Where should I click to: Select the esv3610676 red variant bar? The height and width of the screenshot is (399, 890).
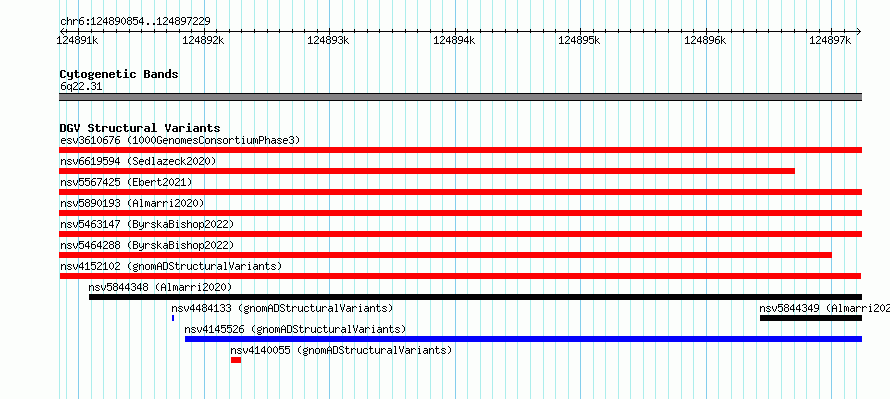[x=460, y=150]
